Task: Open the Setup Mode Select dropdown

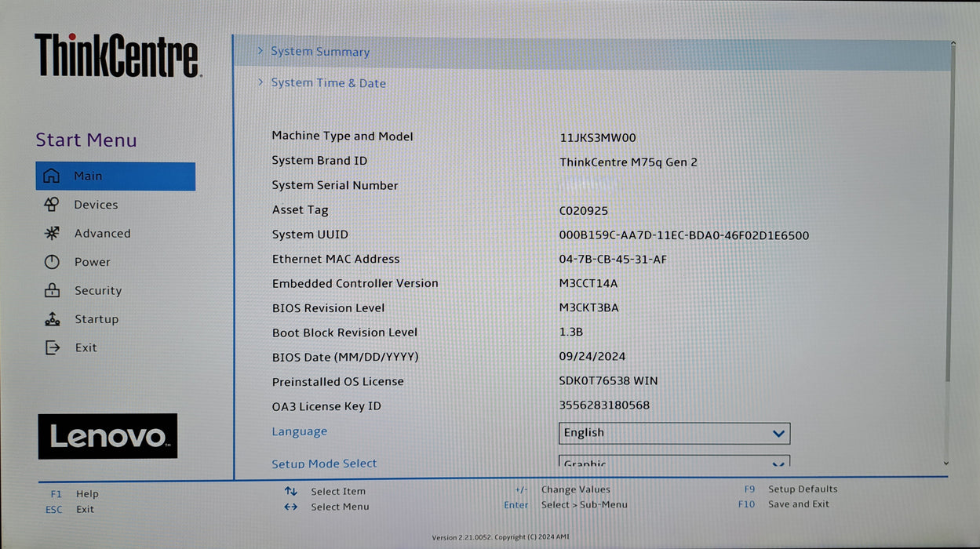Action: 674,462
